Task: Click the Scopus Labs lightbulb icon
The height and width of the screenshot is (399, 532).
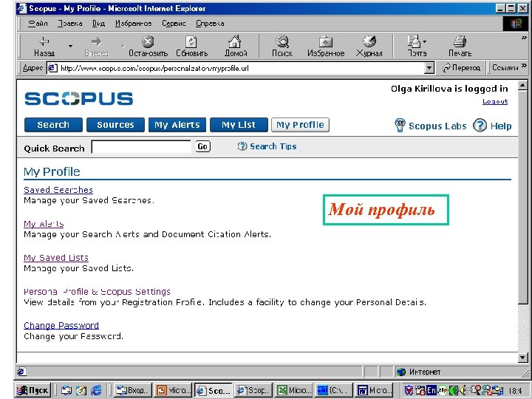Action: (x=400, y=125)
